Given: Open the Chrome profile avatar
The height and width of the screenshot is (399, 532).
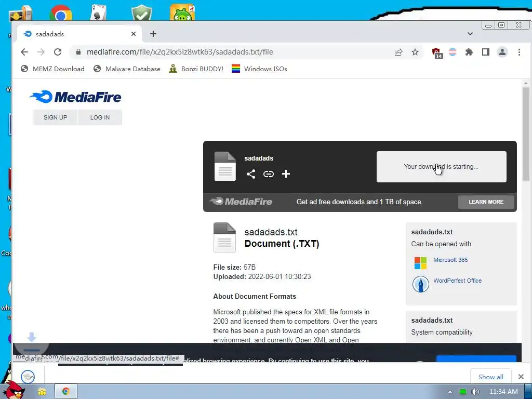Looking at the screenshot, I should pyautogui.click(x=502, y=52).
